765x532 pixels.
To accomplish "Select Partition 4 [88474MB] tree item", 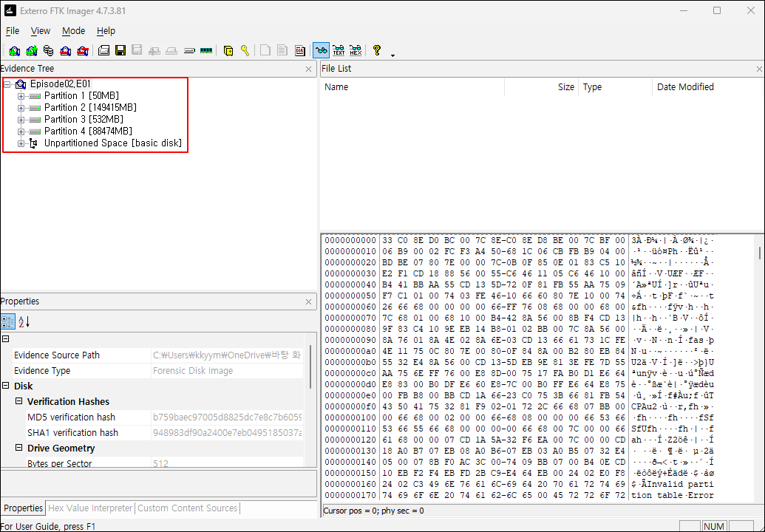I will click(88, 131).
